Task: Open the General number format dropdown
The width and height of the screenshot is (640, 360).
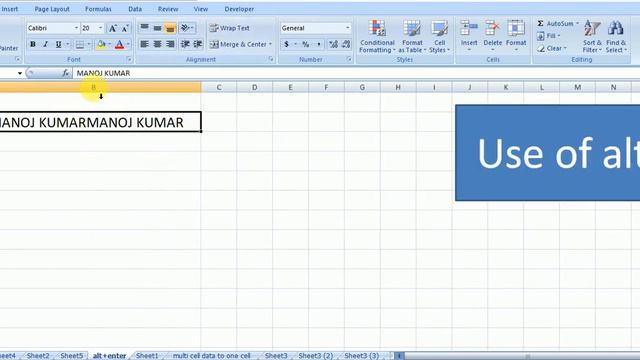Action: [x=347, y=28]
